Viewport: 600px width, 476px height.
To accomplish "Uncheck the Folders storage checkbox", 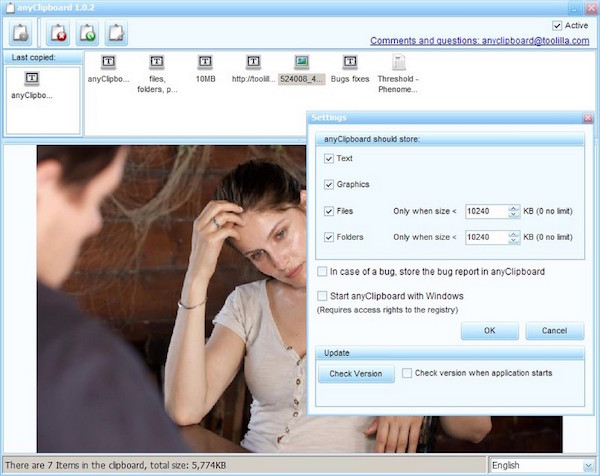I will 329,237.
